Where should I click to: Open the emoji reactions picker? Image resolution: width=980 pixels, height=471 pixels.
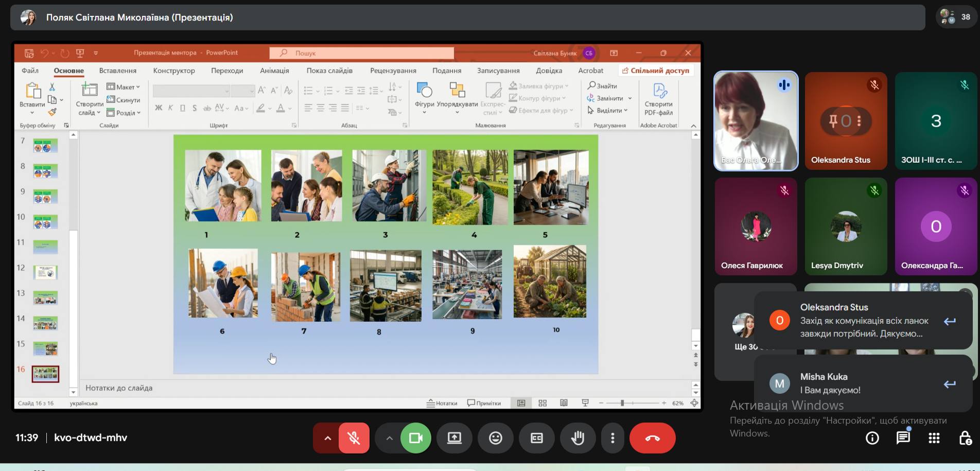(x=495, y=438)
